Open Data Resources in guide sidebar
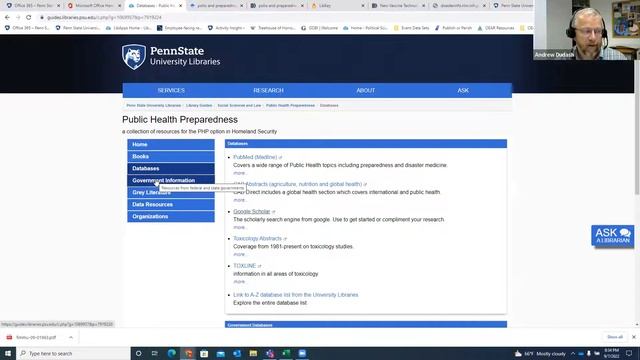The image size is (640, 360). click(171, 204)
